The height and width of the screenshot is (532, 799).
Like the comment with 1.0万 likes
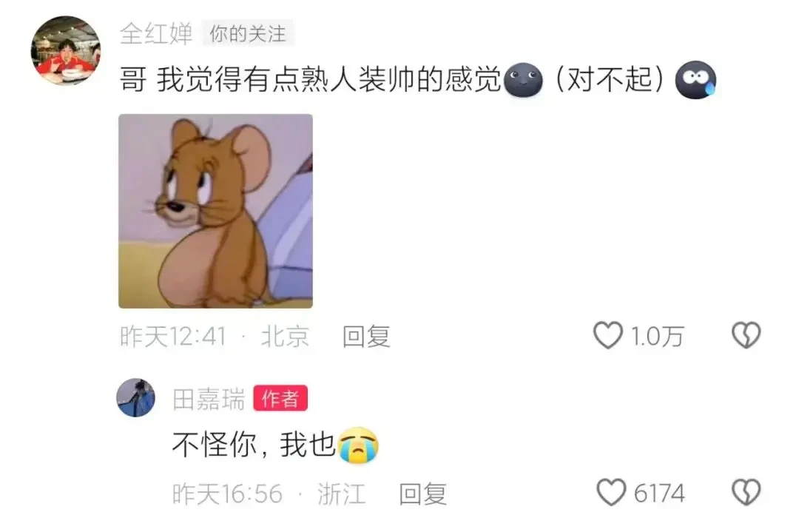point(607,335)
